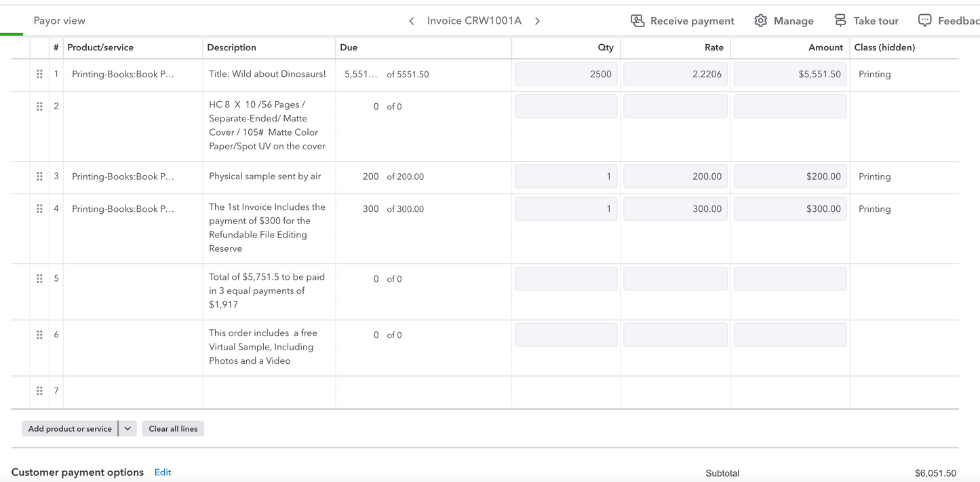980x482 pixels.
Task: Click Qty field in line 3
Action: point(566,177)
